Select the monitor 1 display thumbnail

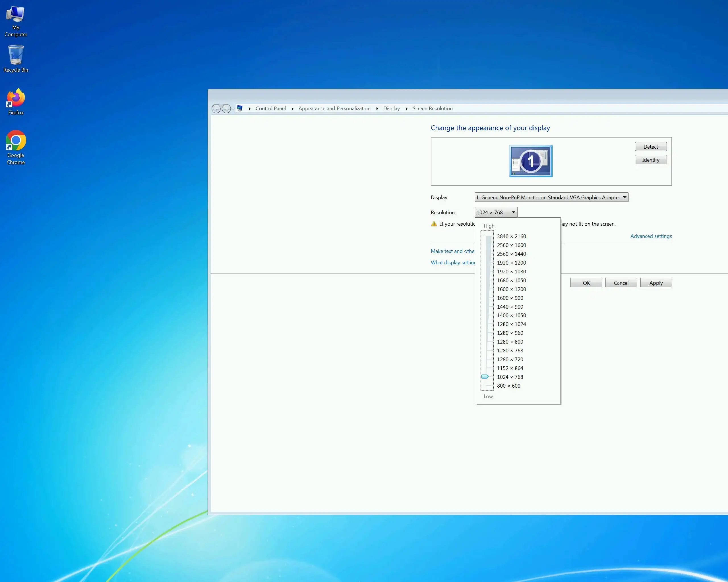[x=530, y=161]
